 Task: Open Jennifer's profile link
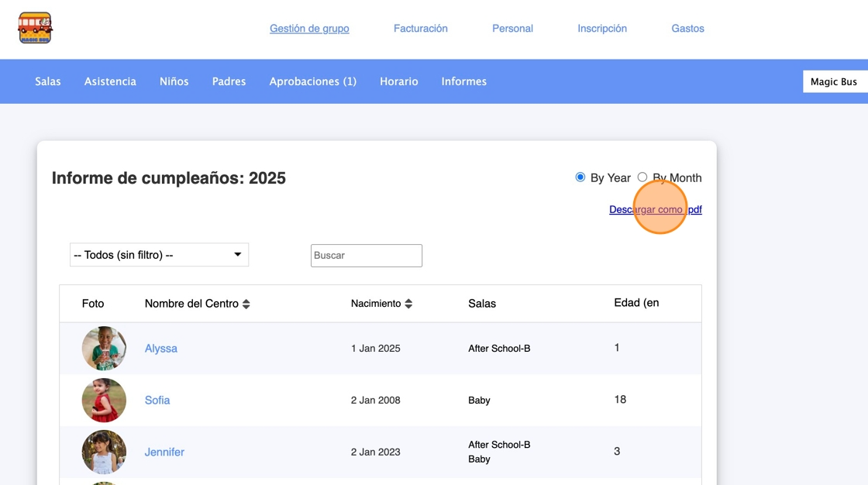pos(164,452)
